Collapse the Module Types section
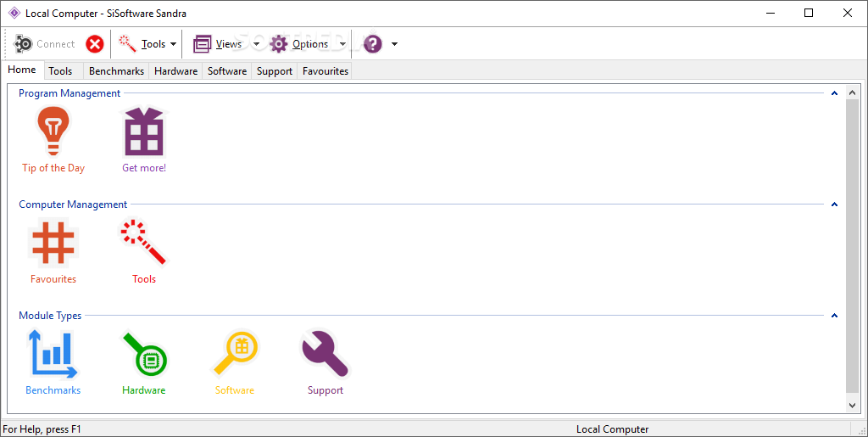The height and width of the screenshot is (437, 868). click(835, 315)
